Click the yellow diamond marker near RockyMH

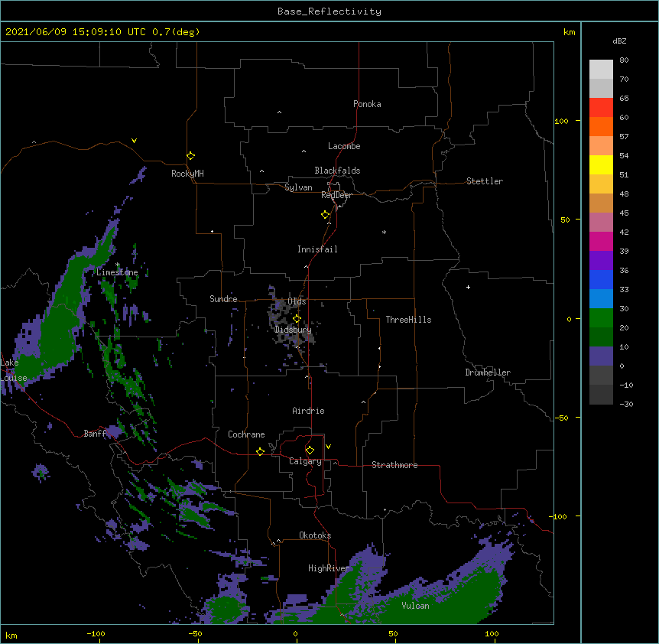point(190,155)
